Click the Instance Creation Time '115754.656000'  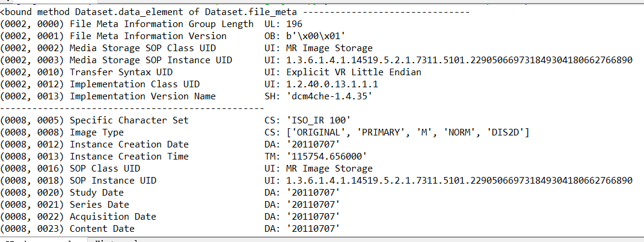[x=327, y=157]
